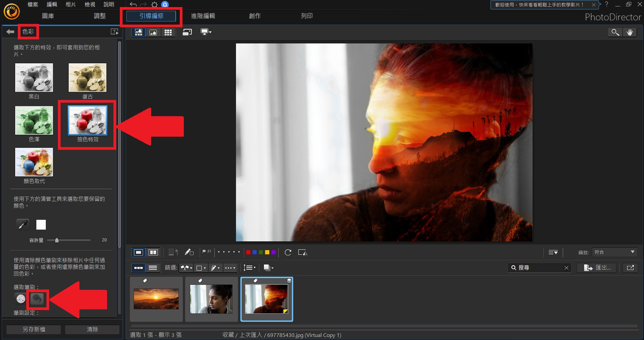The image size is (644, 340).
Task: Switch to viewer and browser mode
Action: pos(138,32)
